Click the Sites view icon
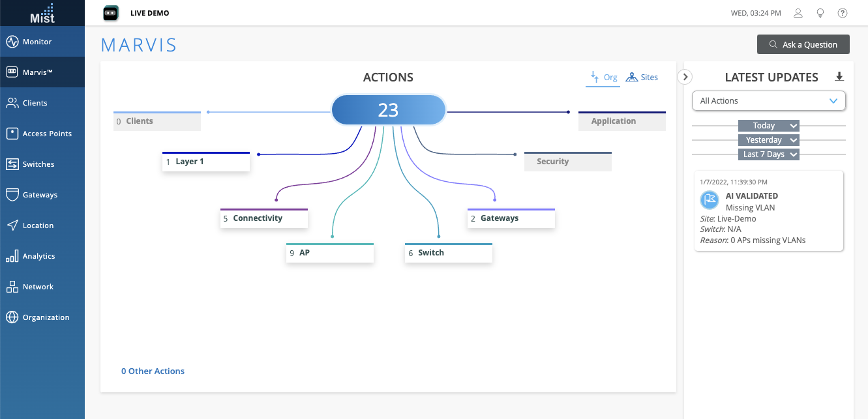 point(631,77)
